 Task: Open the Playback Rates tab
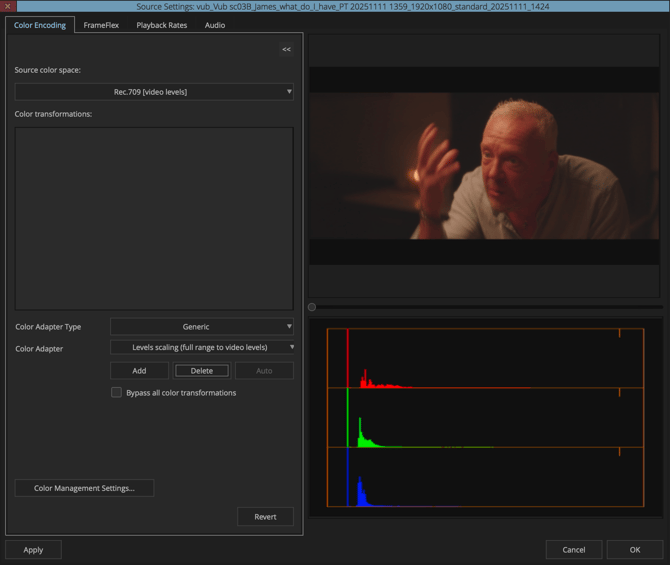pos(162,25)
